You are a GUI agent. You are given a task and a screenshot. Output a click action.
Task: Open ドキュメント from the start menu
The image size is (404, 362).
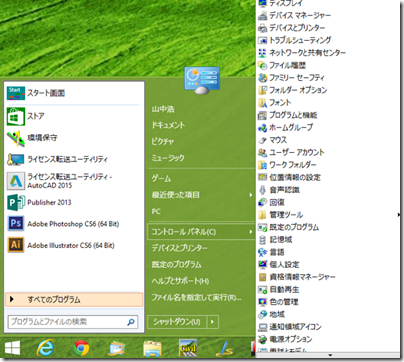tap(168, 125)
